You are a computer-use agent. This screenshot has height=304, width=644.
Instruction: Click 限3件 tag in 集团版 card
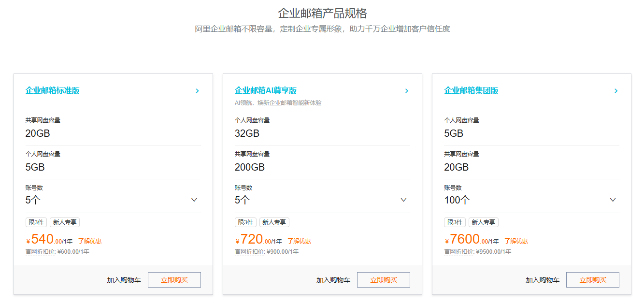[x=455, y=222]
